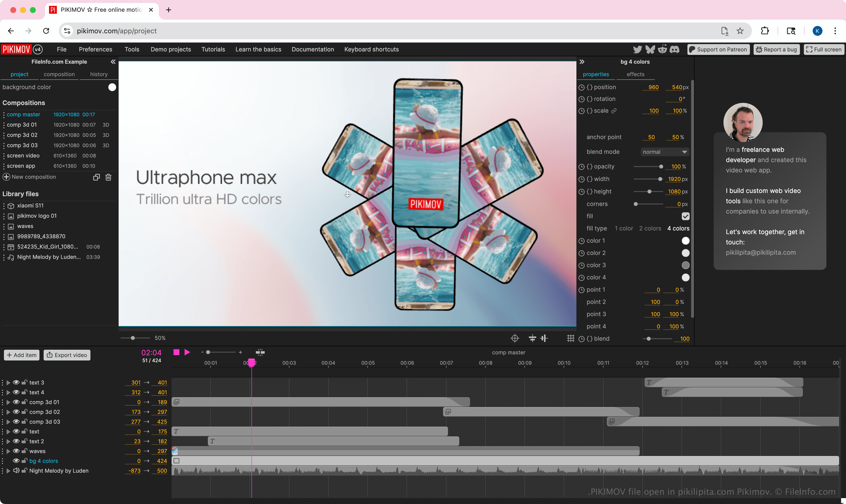Collapse the right properties panel
846x504 pixels.
(x=582, y=62)
